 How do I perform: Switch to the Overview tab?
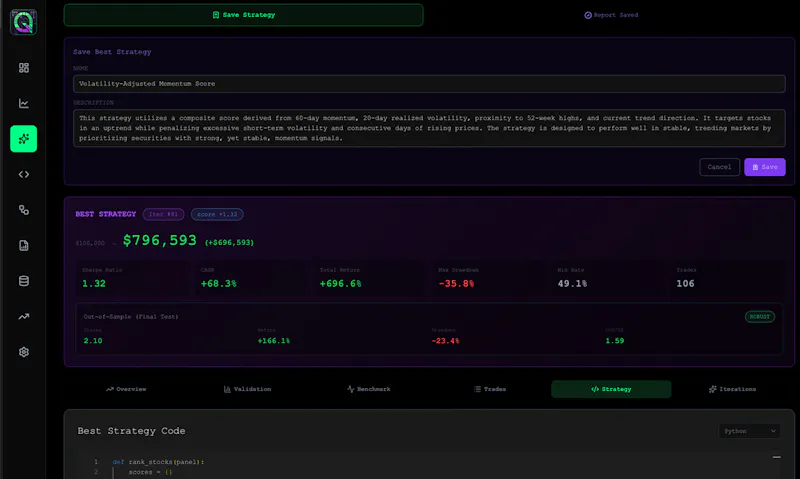(126, 389)
